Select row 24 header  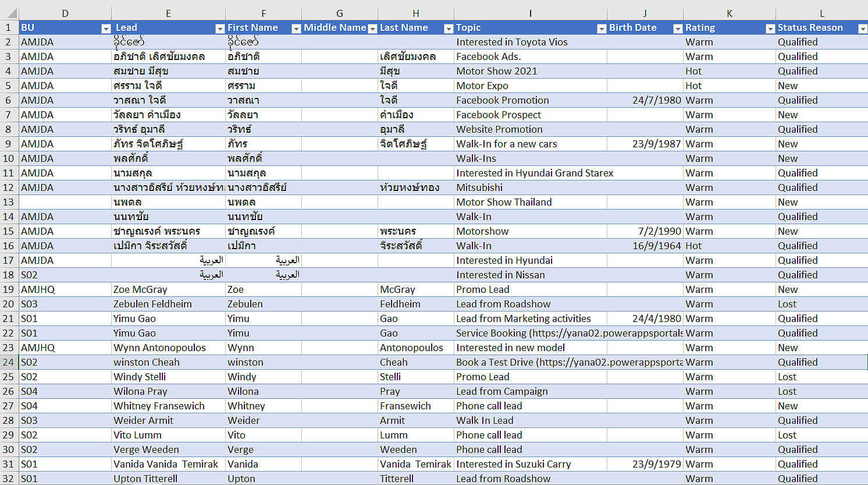coord(9,362)
